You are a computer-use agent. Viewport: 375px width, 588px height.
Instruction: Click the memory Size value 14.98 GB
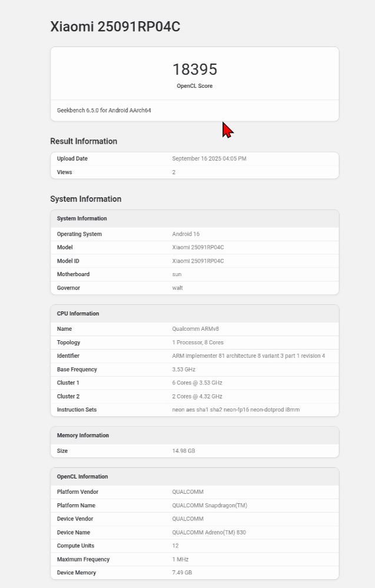point(183,451)
